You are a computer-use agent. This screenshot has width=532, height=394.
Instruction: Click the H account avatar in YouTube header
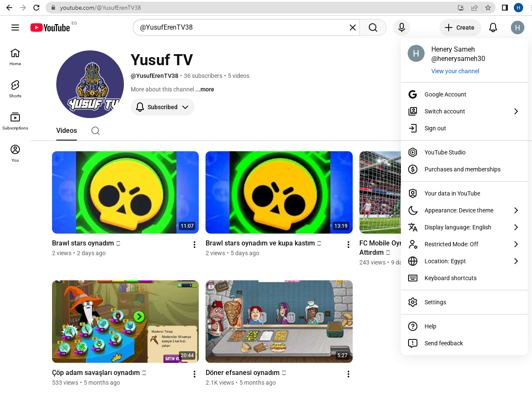pos(517,28)
